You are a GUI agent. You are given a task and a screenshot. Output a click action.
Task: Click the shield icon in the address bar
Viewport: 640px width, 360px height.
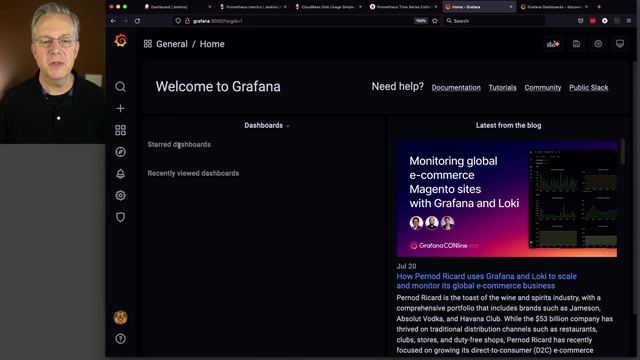tap(178, 21)
